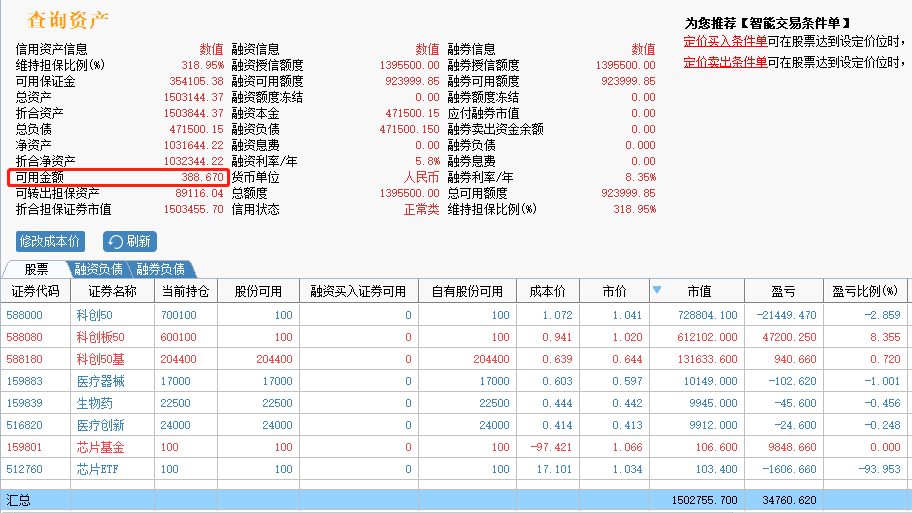Switch to the 融券负债 tab

pyautogui.click(x=161, y=269)
